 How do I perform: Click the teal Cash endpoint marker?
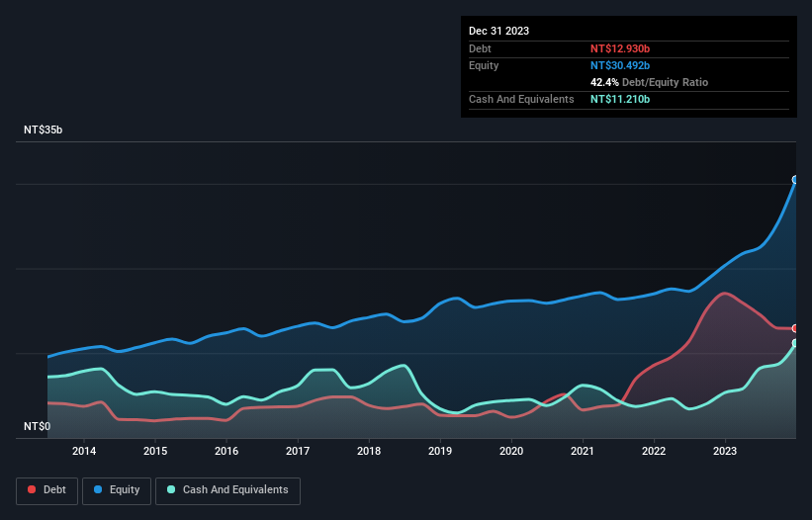tap(795, 343)
